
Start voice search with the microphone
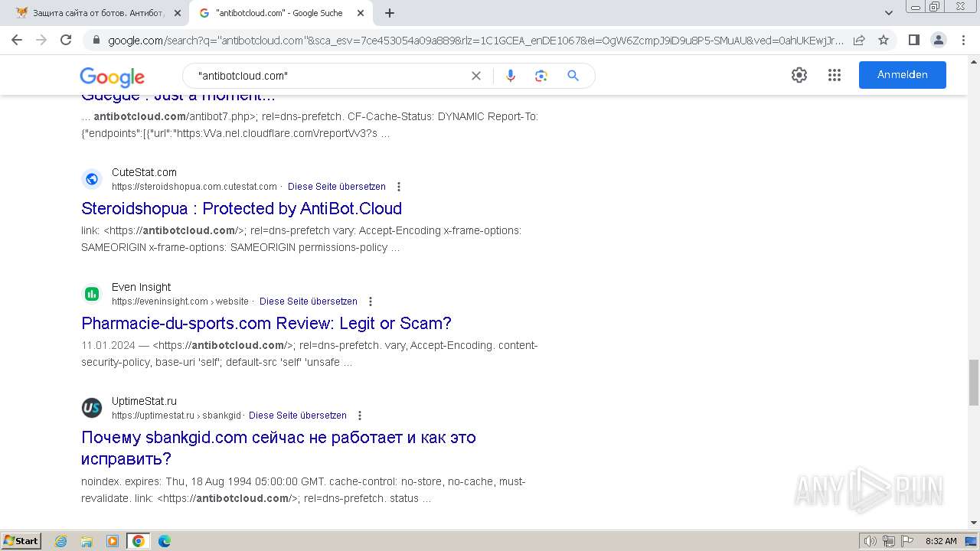(x=511, y=76)
